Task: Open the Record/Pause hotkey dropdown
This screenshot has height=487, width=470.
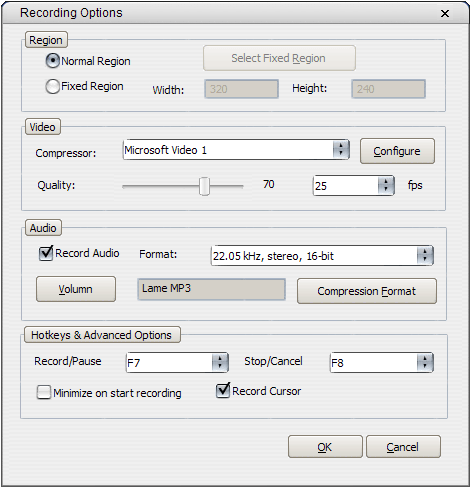Action: (177, 362)
